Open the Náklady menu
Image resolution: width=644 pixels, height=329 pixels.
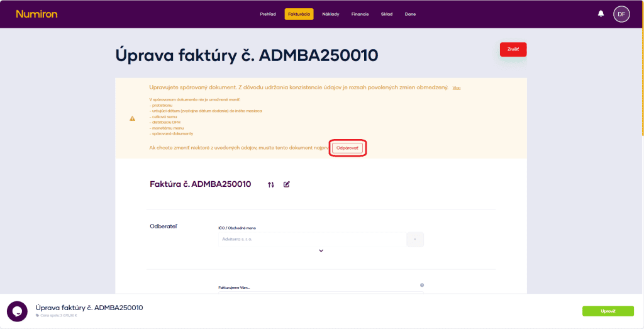coord(331,14)
